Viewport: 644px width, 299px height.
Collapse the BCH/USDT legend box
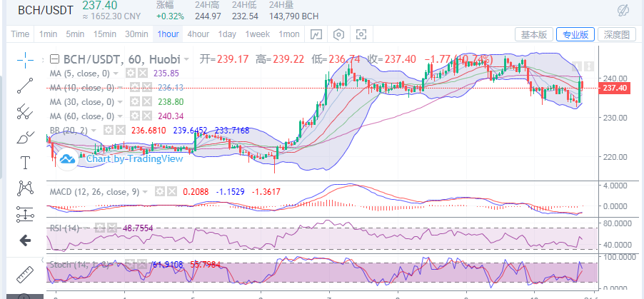pos(55,59)
